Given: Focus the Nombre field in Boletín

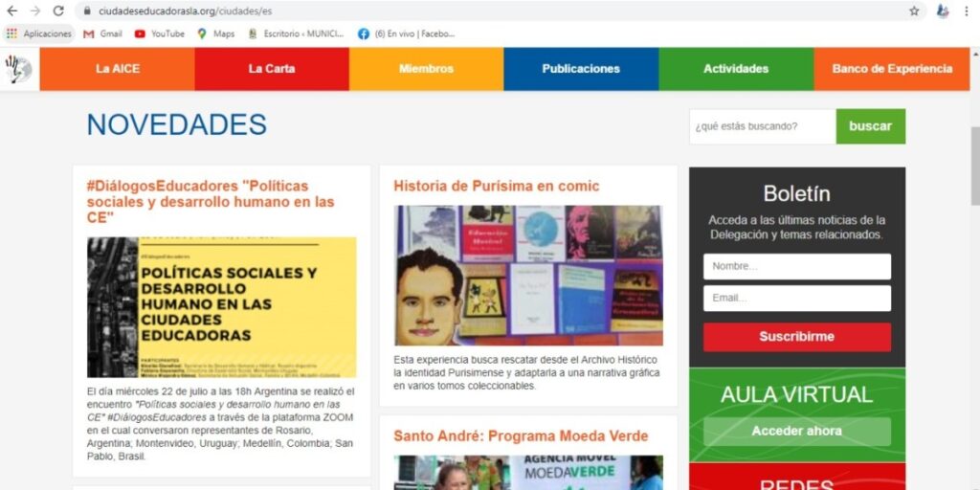Looking at the screenshot, I should point(797,266).
